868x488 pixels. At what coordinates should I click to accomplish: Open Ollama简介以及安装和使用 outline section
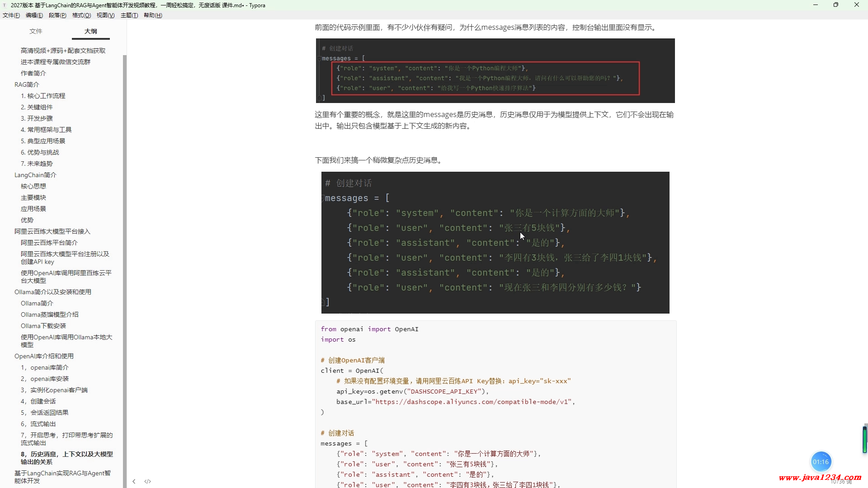(52, 292)
